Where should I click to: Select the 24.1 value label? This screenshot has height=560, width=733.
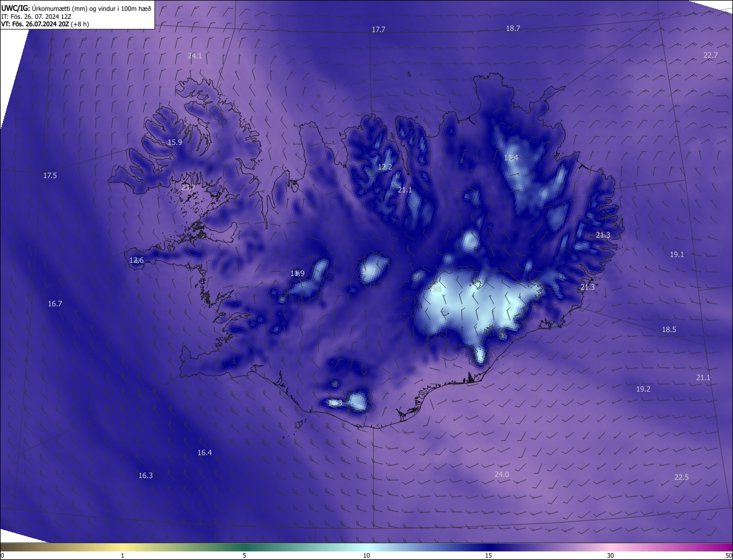pyautogui.click(x=195, y=56)
